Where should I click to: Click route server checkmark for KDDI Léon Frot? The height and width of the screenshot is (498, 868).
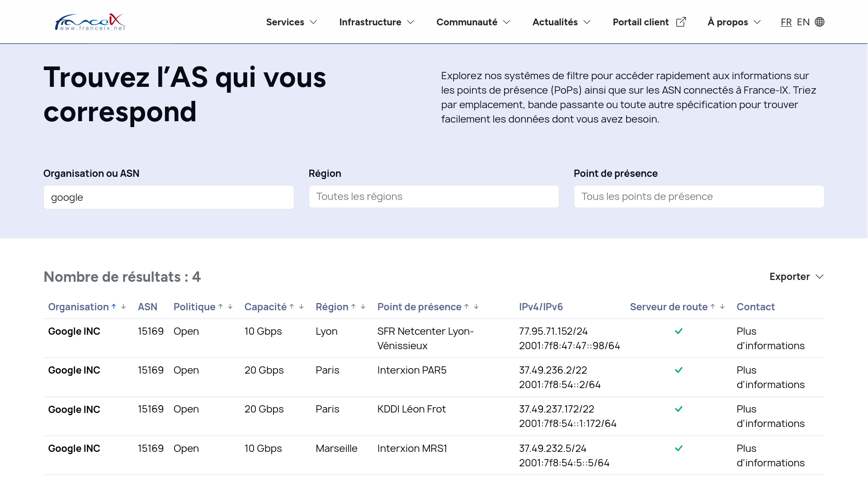point(679,409)
